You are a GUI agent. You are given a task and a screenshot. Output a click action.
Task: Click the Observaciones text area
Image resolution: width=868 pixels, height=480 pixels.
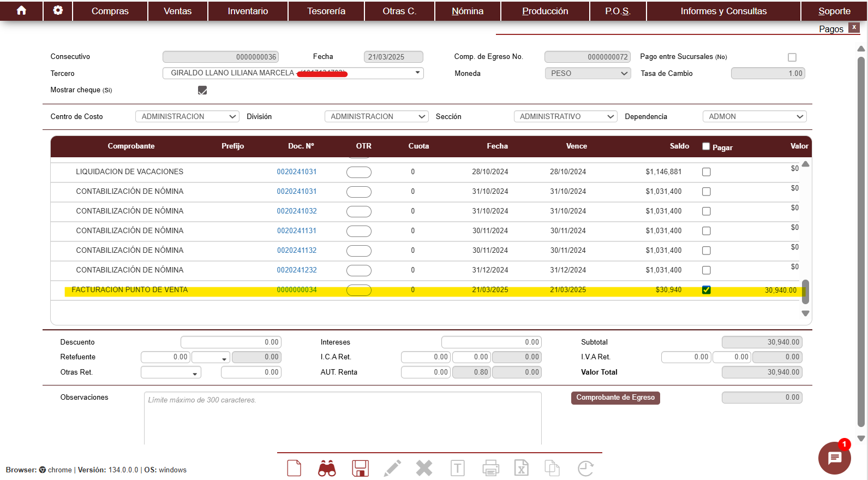[343, 418]
